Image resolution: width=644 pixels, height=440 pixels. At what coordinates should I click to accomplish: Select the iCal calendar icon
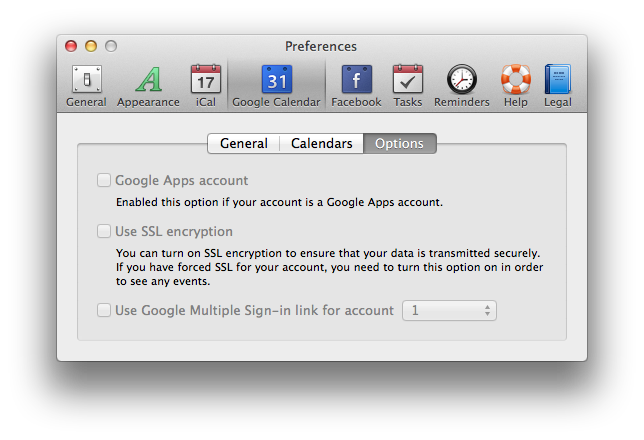tap(205, 80)
